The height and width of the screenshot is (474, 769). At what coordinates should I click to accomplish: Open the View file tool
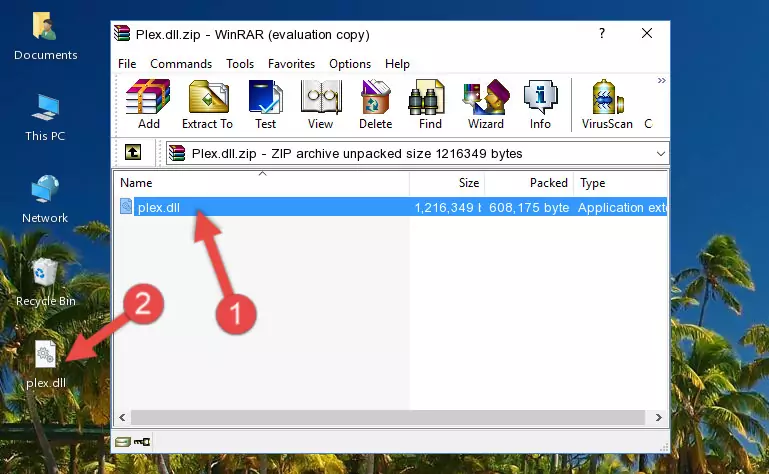click(321, 104)
